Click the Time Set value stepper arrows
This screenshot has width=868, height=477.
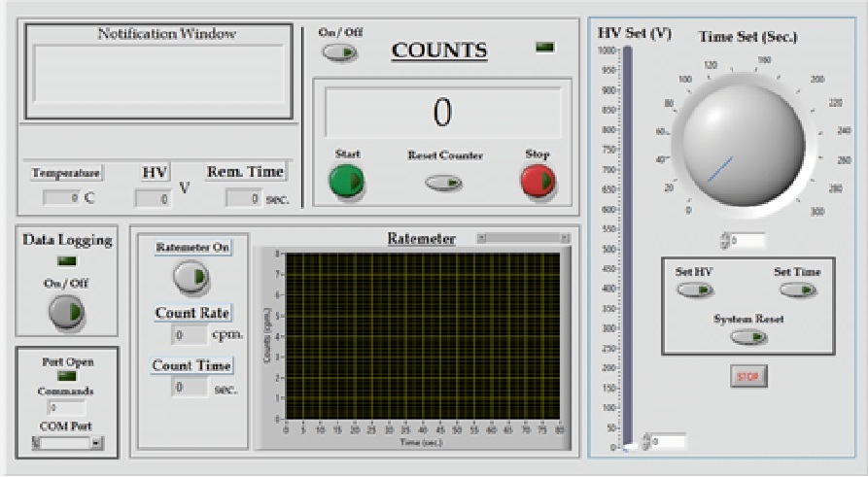[x=724, y=241]
